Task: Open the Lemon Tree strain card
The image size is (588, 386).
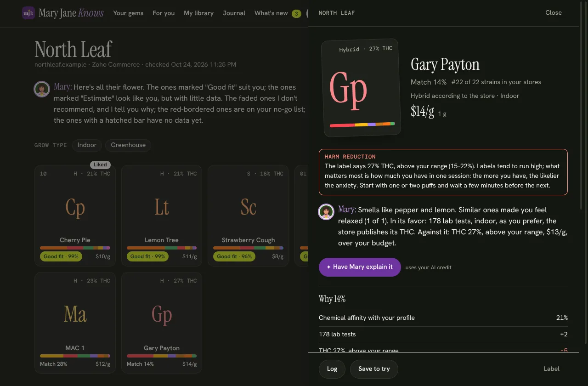Action: click(x=162, y=216)
